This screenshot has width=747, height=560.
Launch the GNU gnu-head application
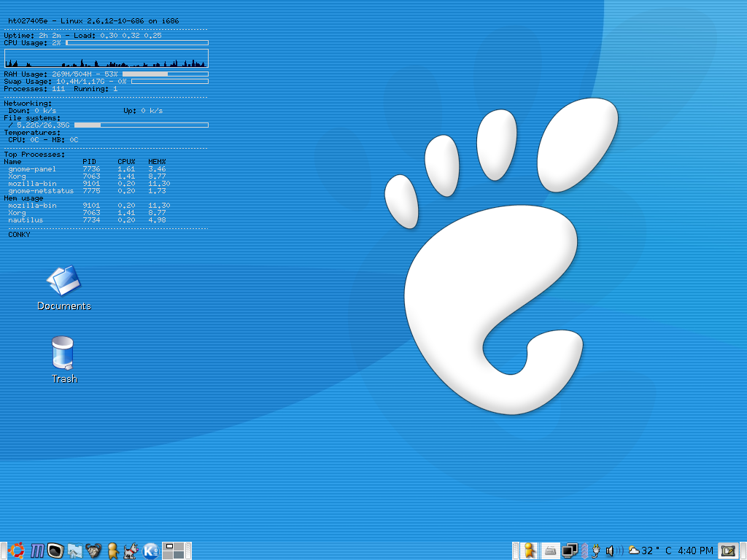pos(93,551)
